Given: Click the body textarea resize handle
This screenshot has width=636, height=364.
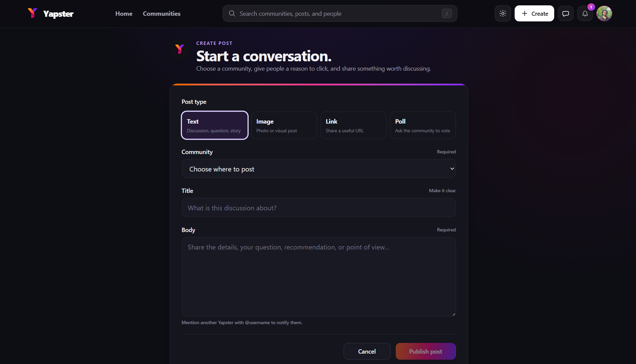Looking at the screenshot, I should 454,314.
